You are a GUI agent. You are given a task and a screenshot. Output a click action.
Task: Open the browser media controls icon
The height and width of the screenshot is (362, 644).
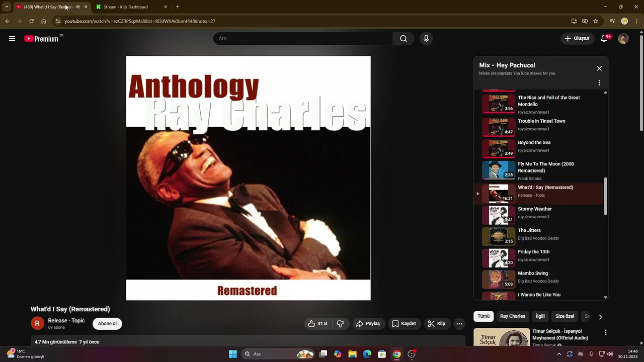(612, 21)
